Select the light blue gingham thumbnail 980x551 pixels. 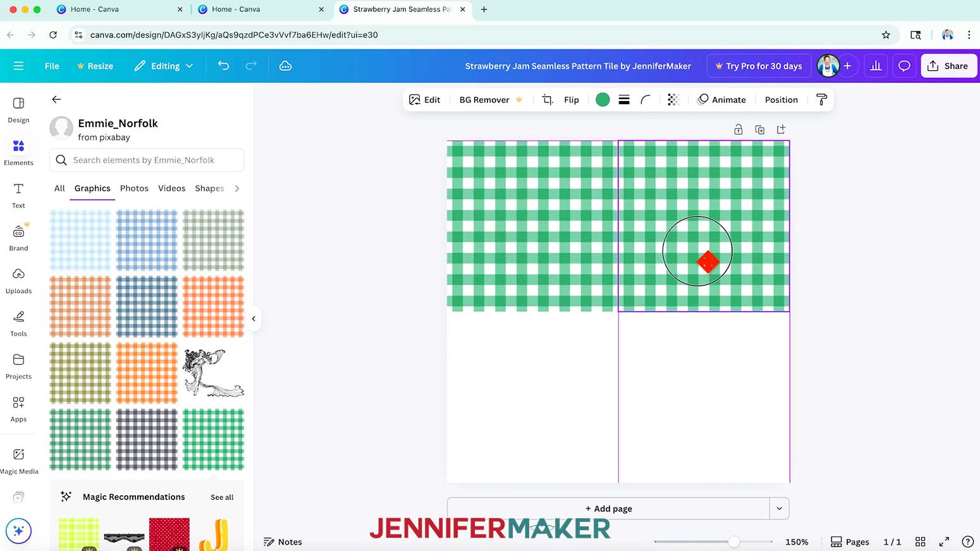coord(80,241)
